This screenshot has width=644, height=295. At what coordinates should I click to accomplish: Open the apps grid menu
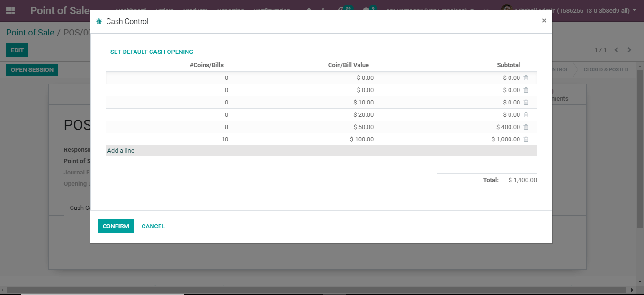coord(10,10)
